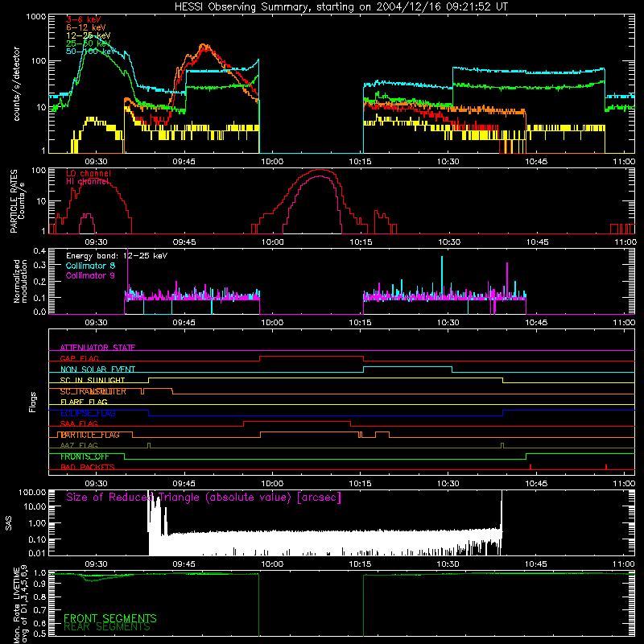The height and width of the screenshot is (644, 644).
Task: Click the REAR SEGMENTS legend label
Action: click(107, 626)
